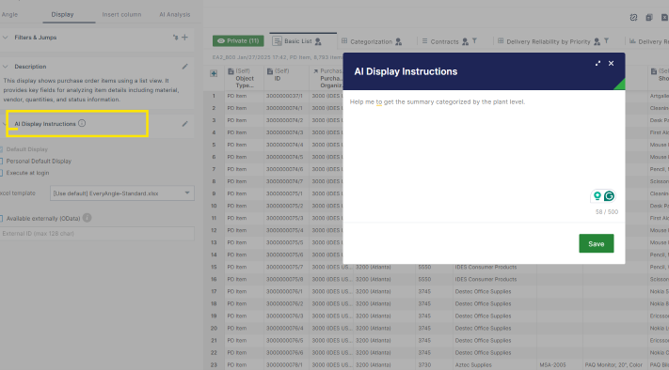Click row number 10 in the grid

point(214,206)
